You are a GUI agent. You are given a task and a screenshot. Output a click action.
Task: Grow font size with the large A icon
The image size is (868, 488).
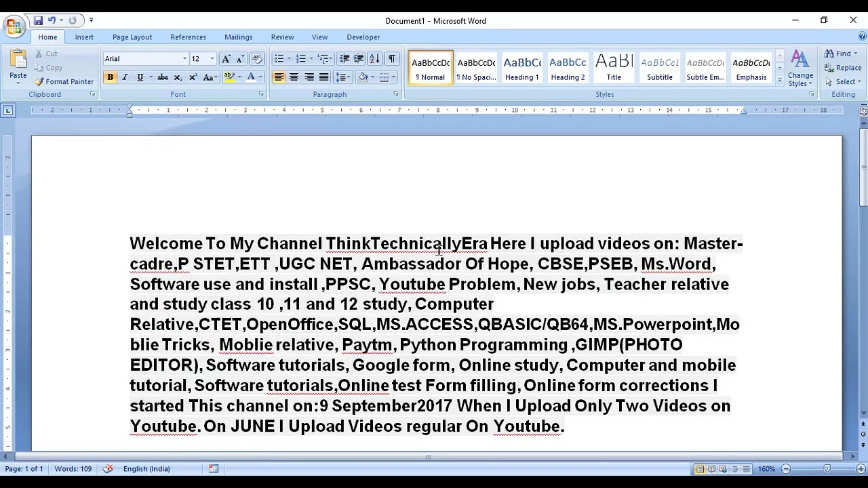[226, 59]
